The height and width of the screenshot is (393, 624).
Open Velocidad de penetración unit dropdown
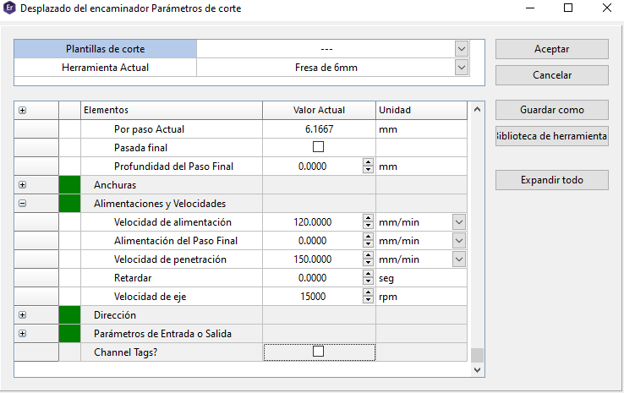point(459,259)
